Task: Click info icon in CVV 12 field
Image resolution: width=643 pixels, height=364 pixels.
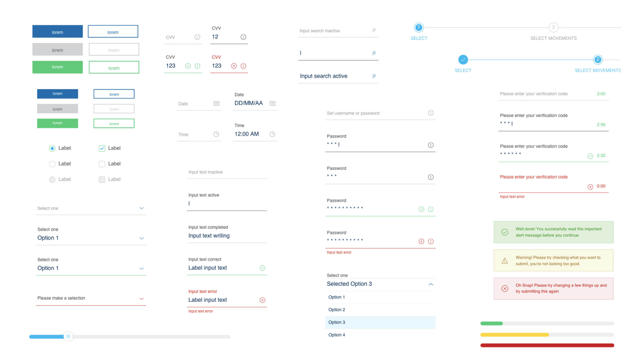Action: tap(243, 37)
